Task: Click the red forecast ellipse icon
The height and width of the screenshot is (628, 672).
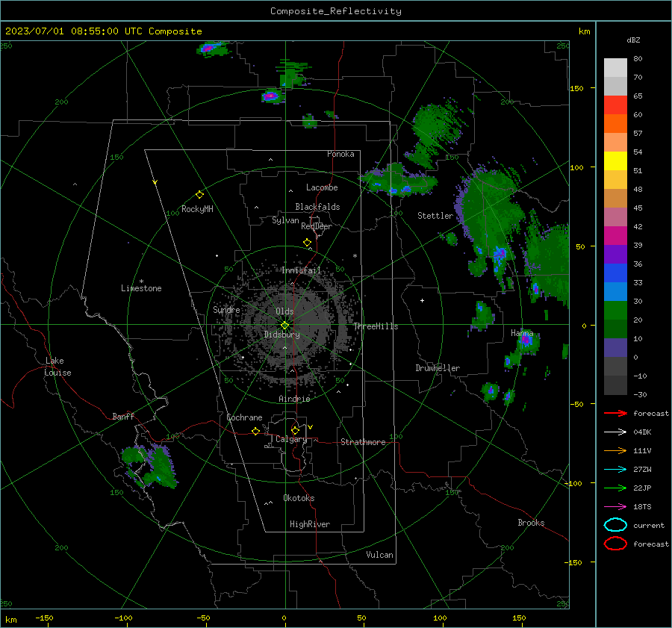Action: [x=615, y=544]
